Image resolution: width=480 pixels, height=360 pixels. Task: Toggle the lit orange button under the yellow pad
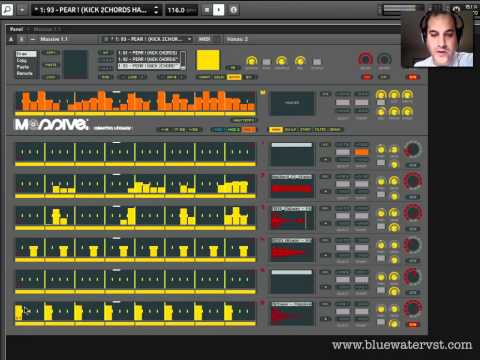tap(234, 77)
